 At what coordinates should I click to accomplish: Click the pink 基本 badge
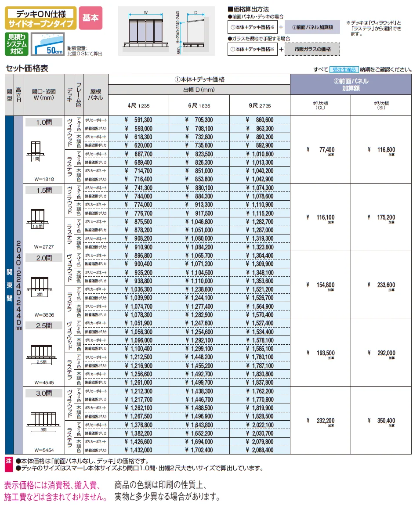[91, 18]
